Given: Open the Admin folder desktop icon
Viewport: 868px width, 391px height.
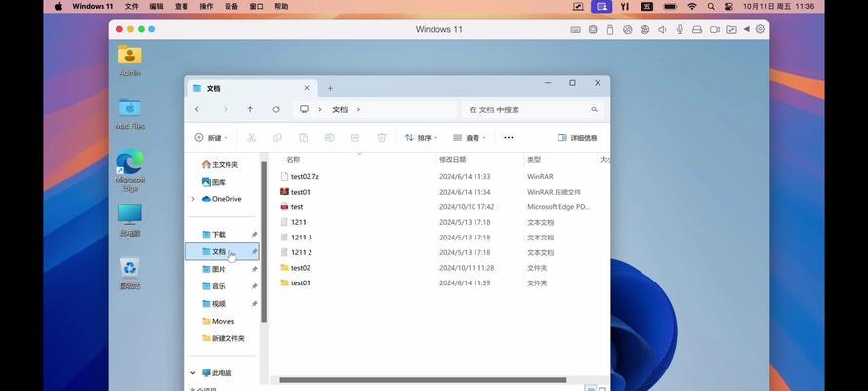Looking at the screenshot, I should click(130, 61).
